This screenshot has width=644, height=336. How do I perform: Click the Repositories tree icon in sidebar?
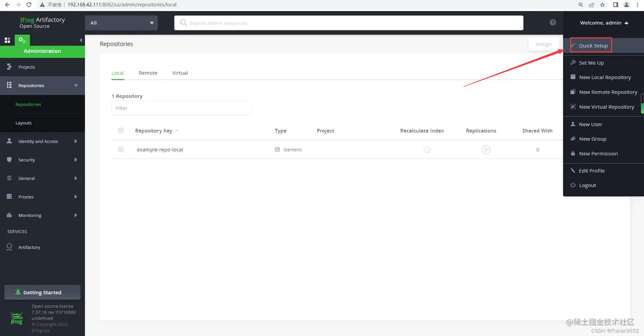pos(9,85)
